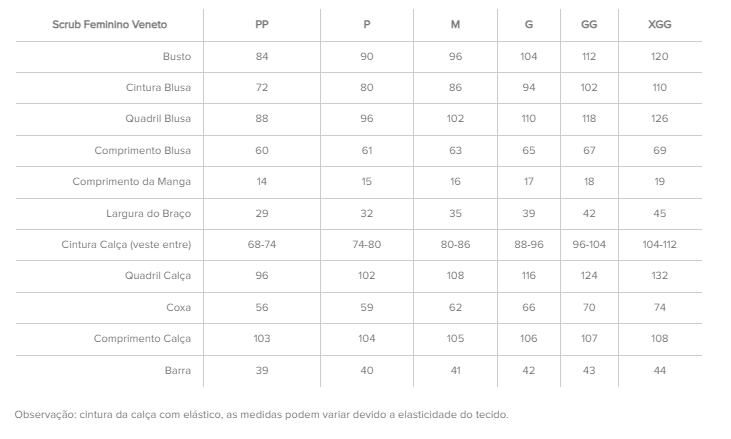Click the Scrub Feminino Veneto header
Screen dimensions: 731x439
point(110,25)
